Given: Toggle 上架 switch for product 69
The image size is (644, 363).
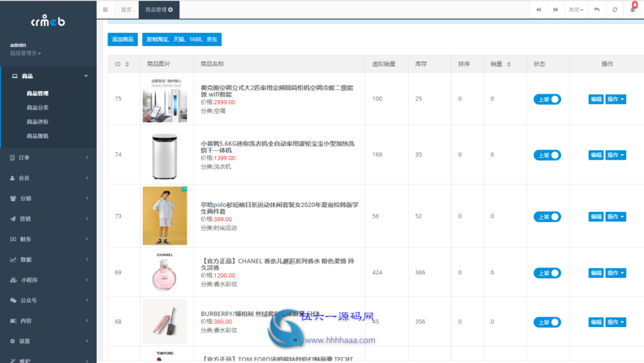Looking at the screenshot, I should pos(547,272).
